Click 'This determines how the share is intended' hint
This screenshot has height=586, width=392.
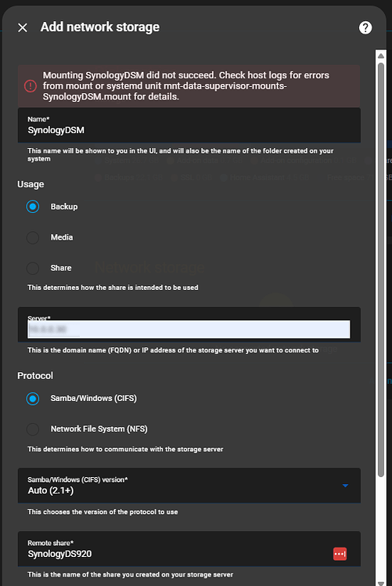[113, 288]
